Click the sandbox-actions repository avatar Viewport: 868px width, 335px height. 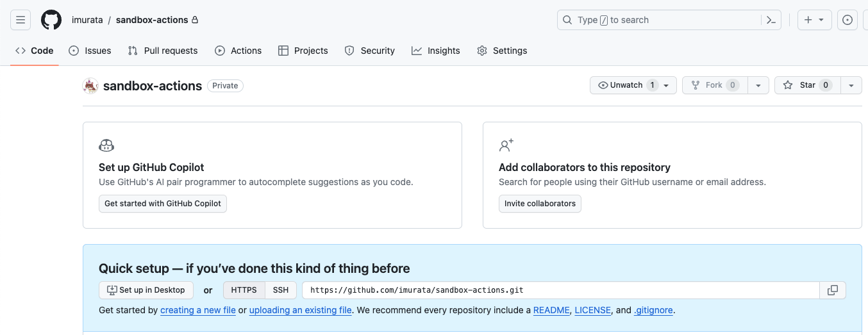click(x=90, y=86)
